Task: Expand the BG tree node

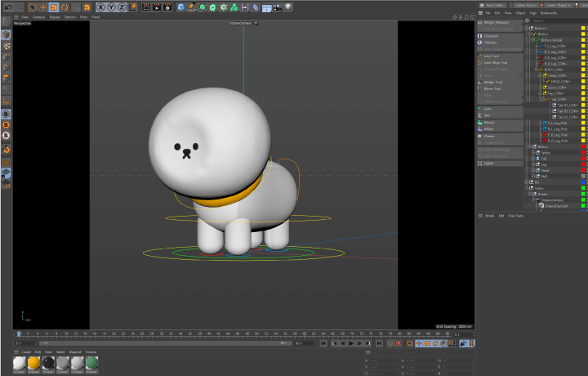Action: [x=527, y=182]
